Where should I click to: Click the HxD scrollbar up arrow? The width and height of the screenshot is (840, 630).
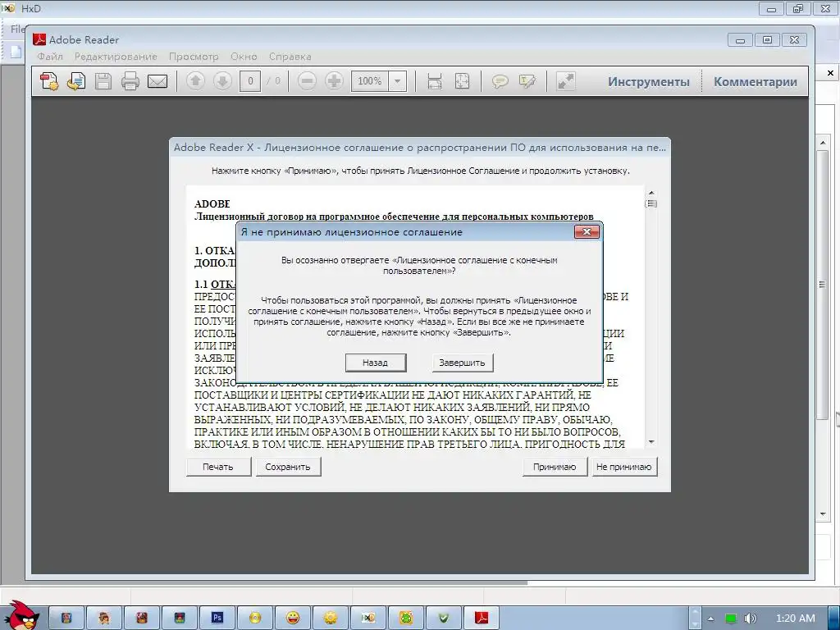point(823,143)
